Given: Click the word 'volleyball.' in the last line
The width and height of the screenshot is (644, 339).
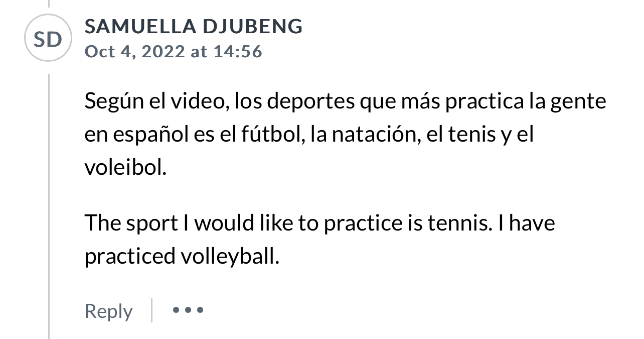Looking at the screenshot, I should pyautogui.click(x=229, y=257).
